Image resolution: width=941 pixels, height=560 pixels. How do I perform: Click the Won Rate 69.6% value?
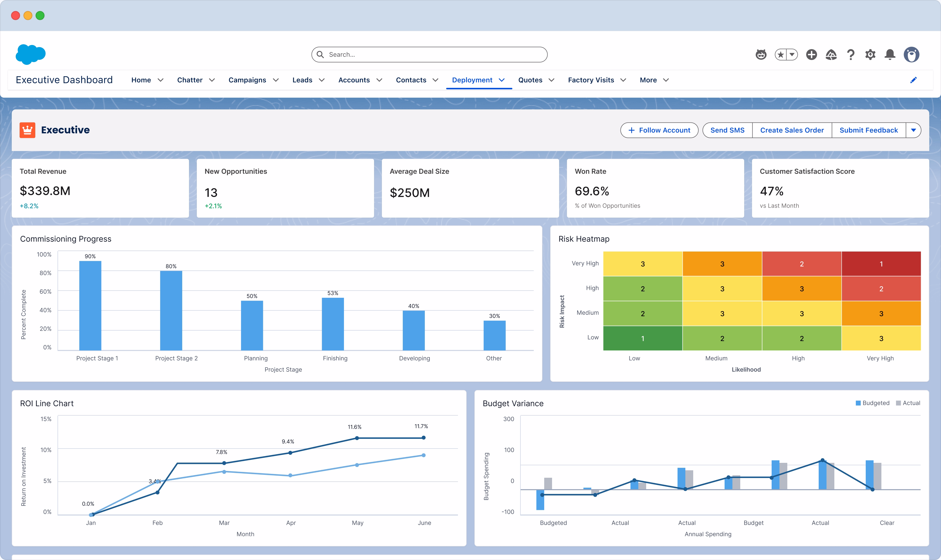coord(592,191)
